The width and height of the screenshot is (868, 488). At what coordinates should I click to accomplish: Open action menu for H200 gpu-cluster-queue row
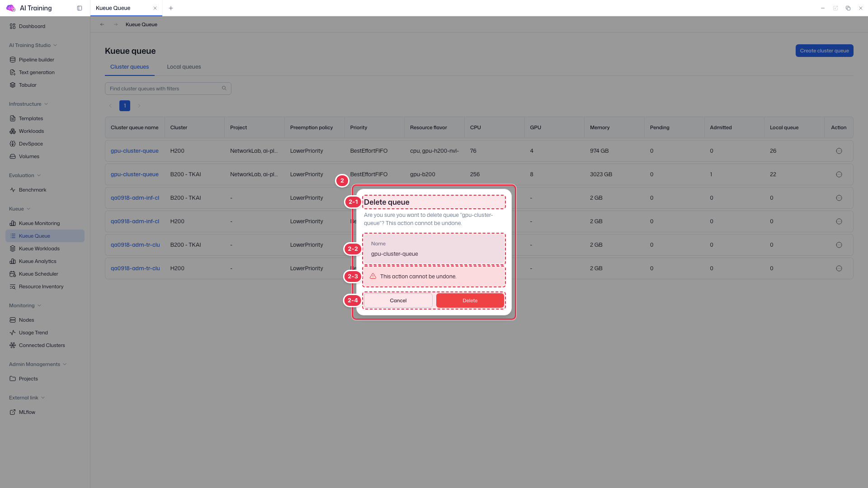[839, 151]
